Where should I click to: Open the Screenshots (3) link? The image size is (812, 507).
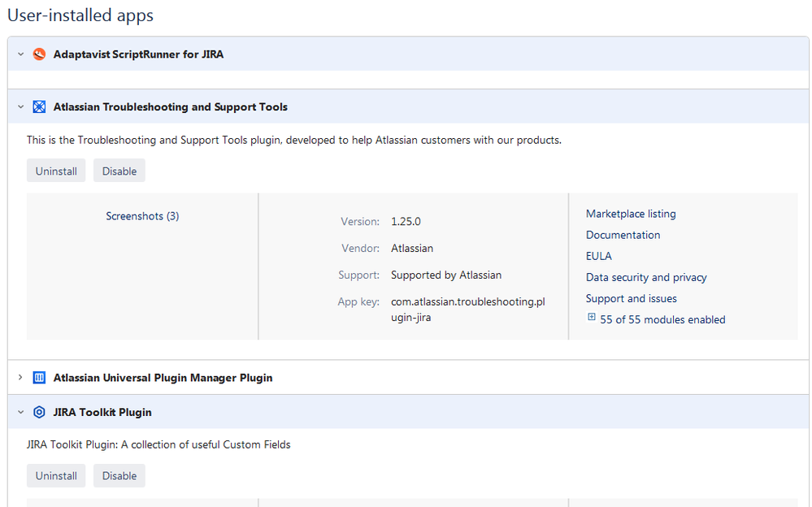coord(142,216)
